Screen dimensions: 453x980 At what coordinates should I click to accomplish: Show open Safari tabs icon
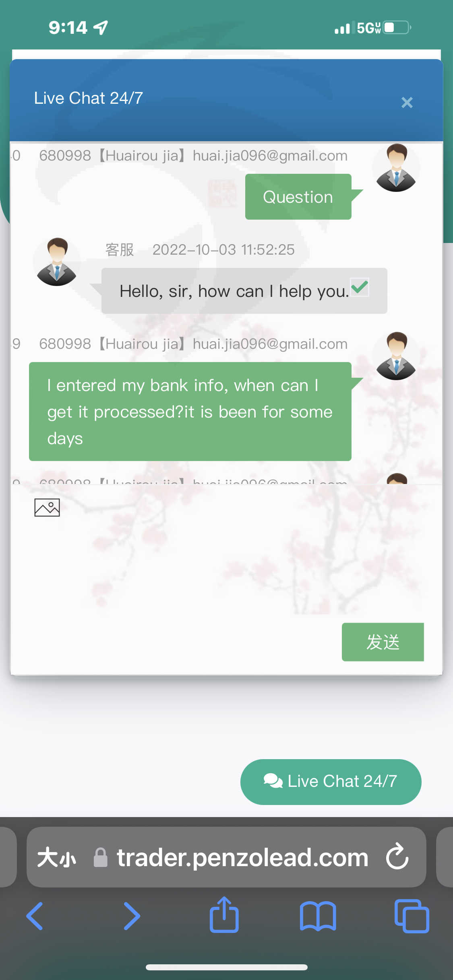point(412,916)
